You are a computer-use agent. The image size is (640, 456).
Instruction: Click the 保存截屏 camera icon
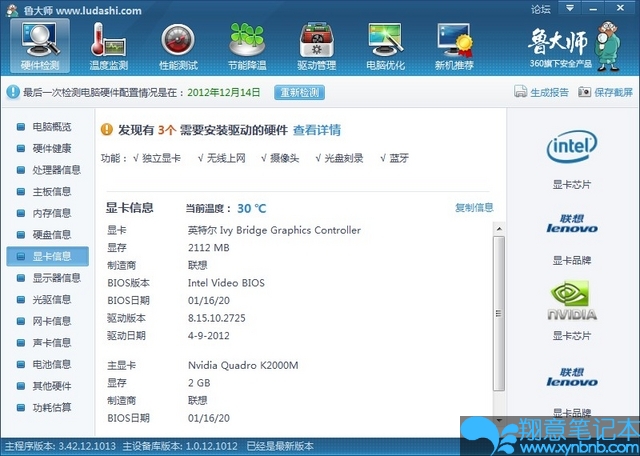(x=584, y=92)
